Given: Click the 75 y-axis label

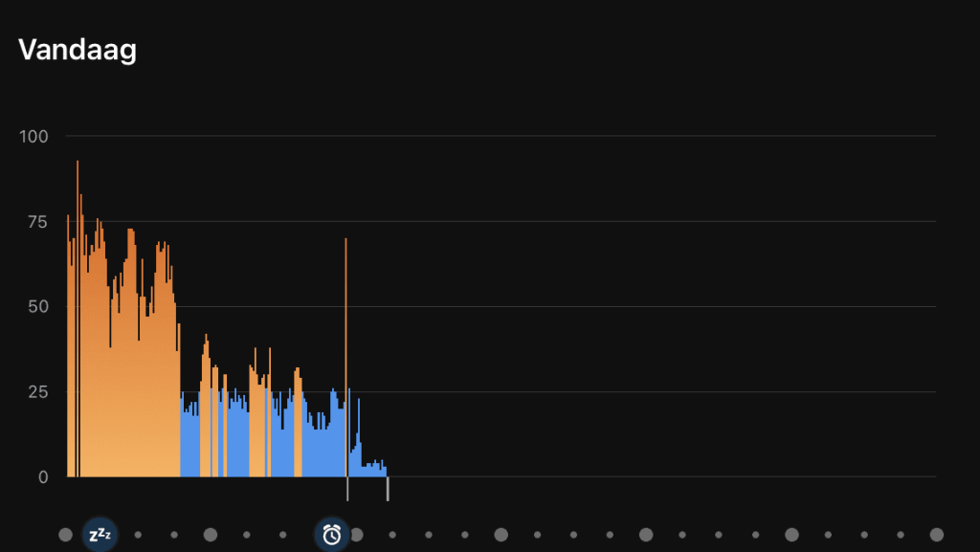Looking at the screenshot, I should coord(36,222).
